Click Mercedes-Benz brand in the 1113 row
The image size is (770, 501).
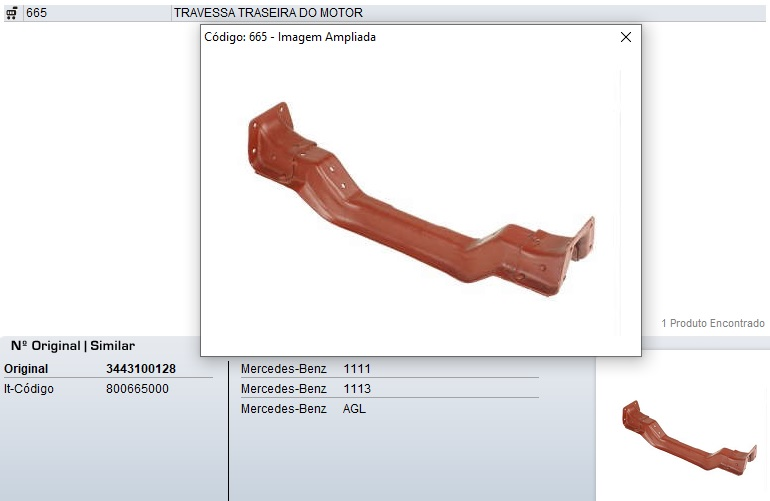tap(283, 389)
